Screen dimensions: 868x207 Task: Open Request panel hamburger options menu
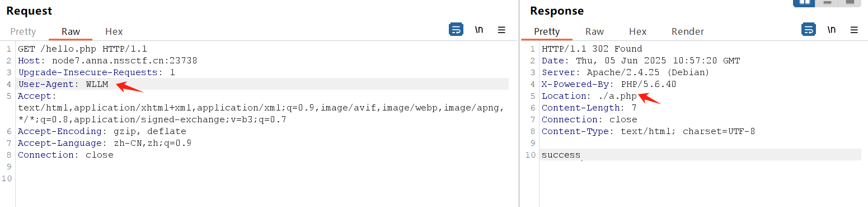pos(501,30)
